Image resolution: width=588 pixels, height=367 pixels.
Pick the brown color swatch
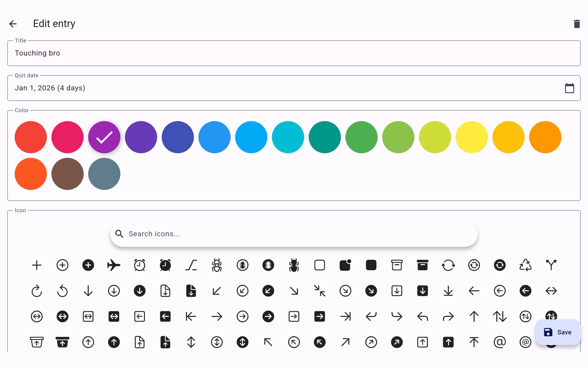click(68, 174)
